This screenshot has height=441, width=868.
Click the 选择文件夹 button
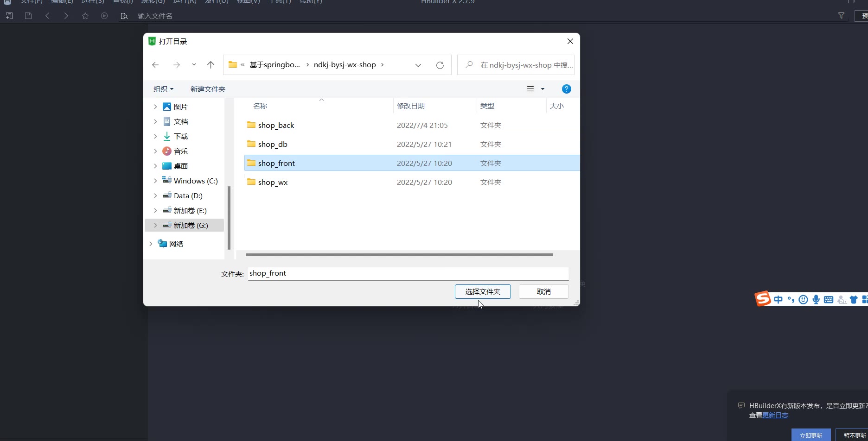pos(483,291)
